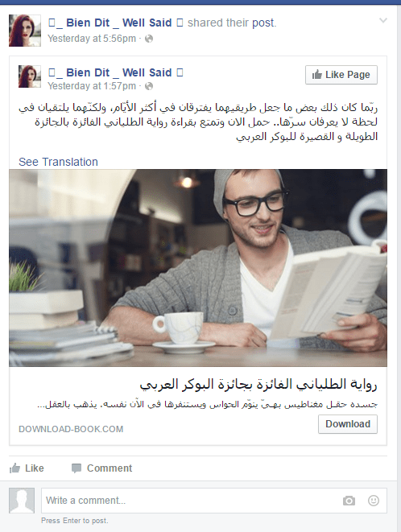Open the emoji smiley picker icon
The height and width of the screenshot is (532, 401).
point(374,501)
